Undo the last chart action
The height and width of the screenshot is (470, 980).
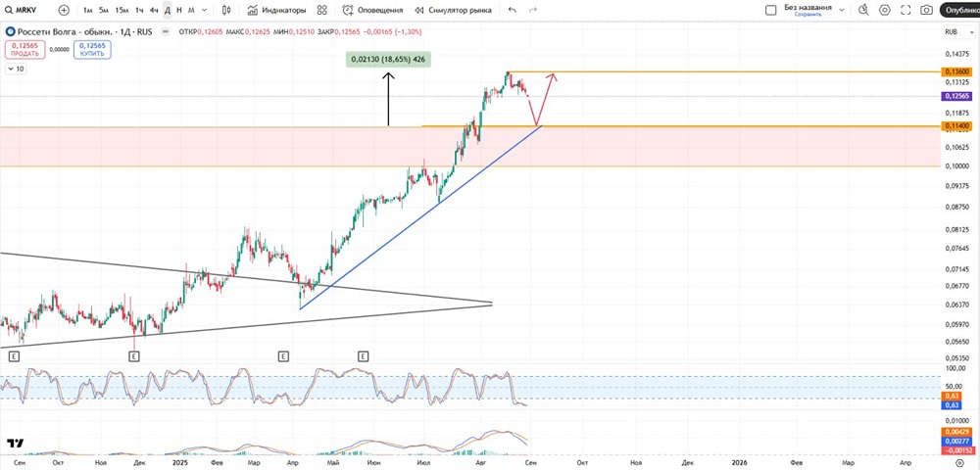pos(513,10)
